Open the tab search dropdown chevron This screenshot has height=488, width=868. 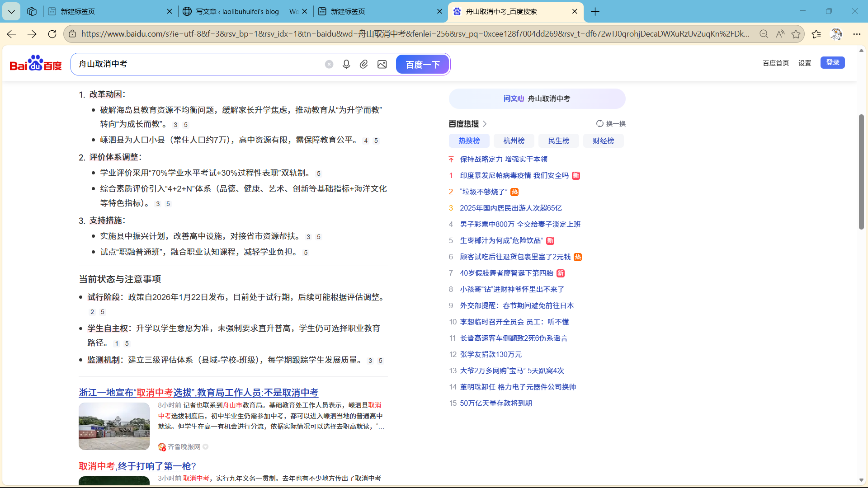point(11,11)
